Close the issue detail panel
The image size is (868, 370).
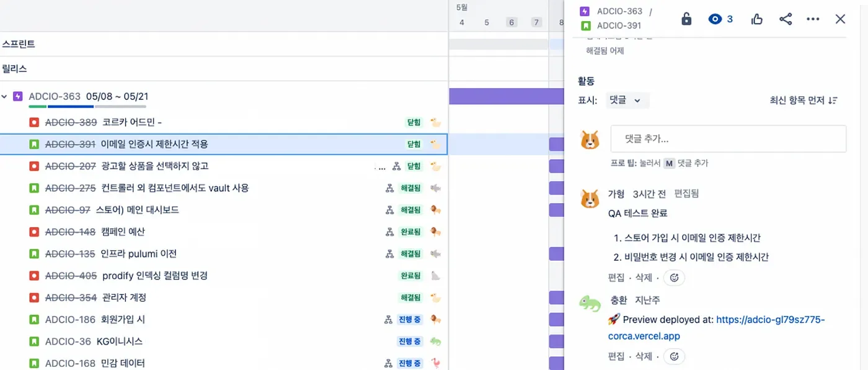click(840, 19)
